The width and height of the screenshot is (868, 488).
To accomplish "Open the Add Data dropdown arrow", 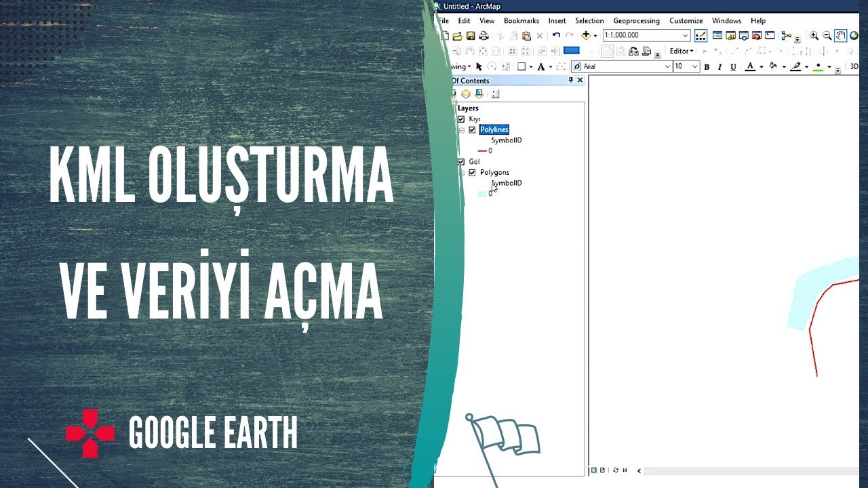I will 595,36.
